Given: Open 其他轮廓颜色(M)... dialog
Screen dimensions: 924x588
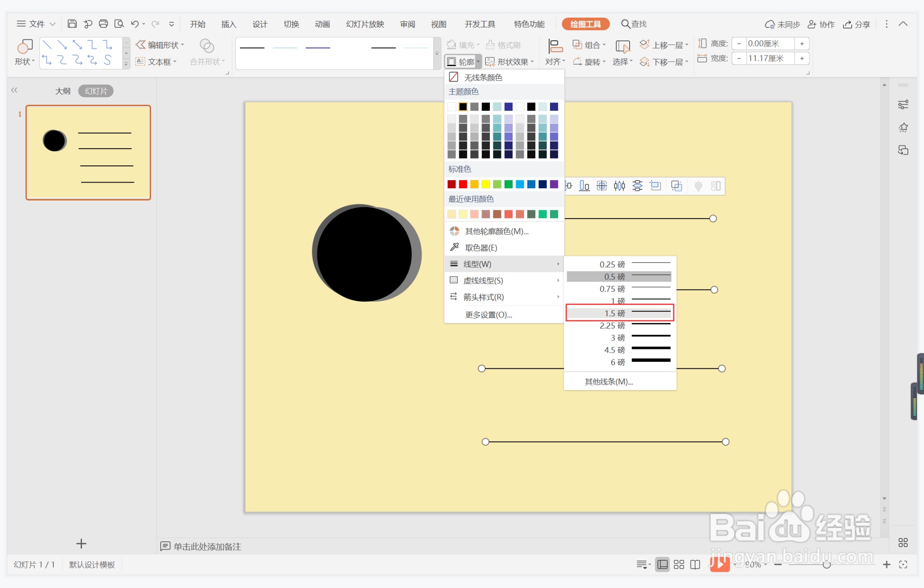Looking at the screenshot, I should click(x=504, y=231).
